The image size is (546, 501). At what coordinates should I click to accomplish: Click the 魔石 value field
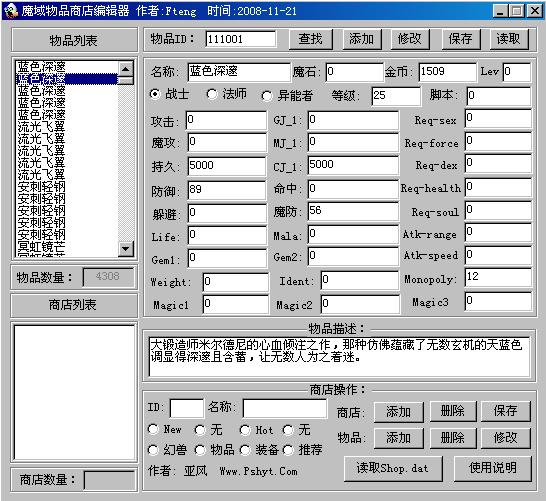[x=354, y=72]
